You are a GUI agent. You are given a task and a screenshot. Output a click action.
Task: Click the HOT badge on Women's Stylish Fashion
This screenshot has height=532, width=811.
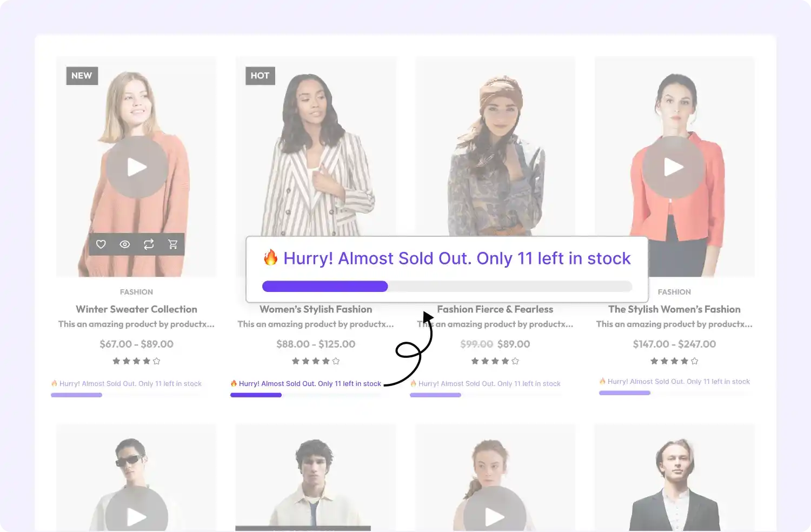click(x=260, y=76)
